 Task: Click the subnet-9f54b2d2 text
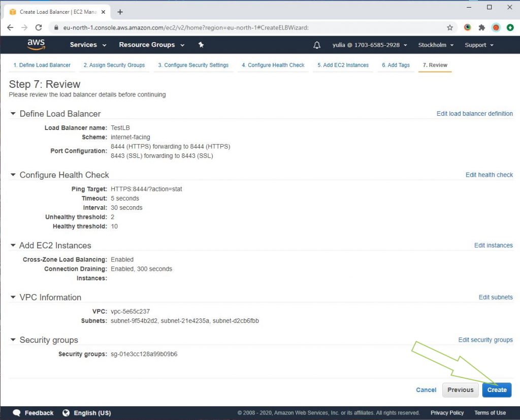coord(134,320)
